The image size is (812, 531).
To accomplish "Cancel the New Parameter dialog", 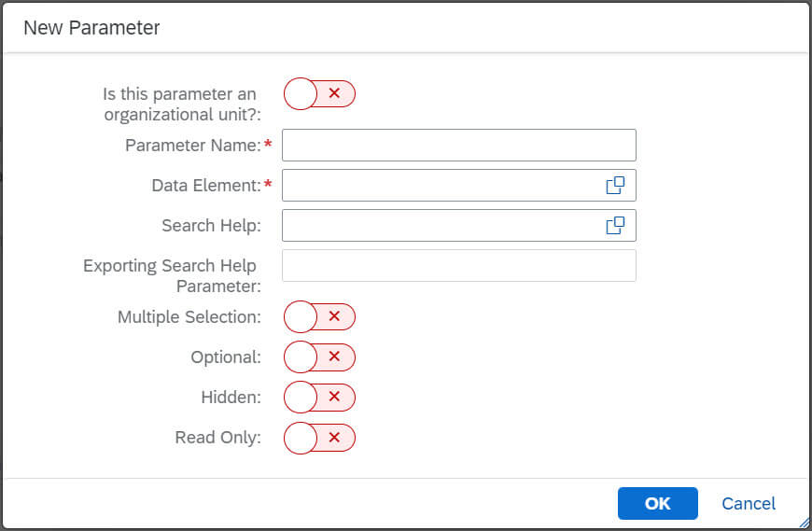I will coord(749,504).
